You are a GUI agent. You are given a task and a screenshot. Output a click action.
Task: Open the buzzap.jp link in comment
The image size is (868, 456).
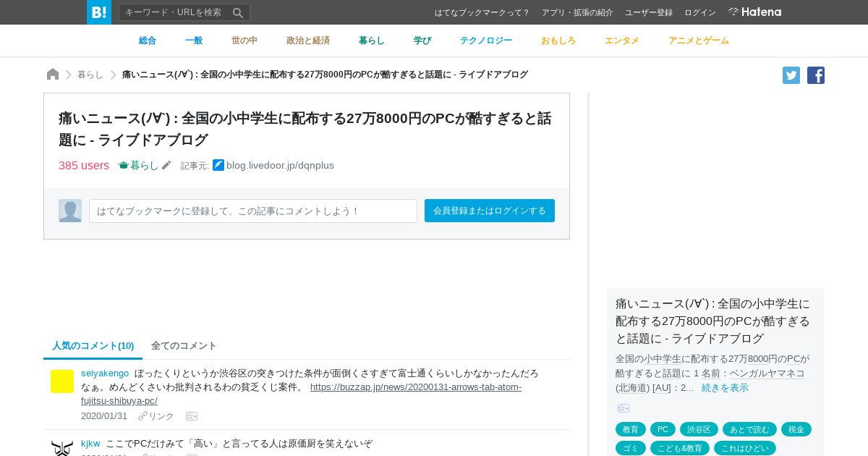[x=301, y=394]
